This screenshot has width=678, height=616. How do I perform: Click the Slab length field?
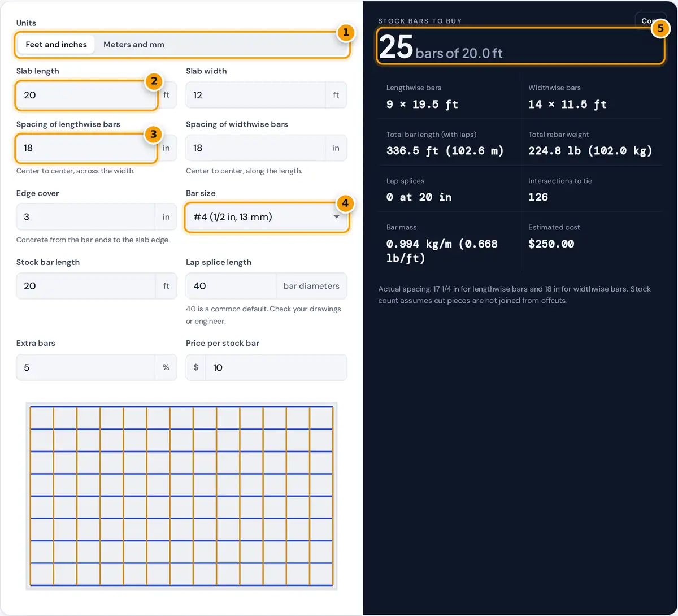(86, 95)
